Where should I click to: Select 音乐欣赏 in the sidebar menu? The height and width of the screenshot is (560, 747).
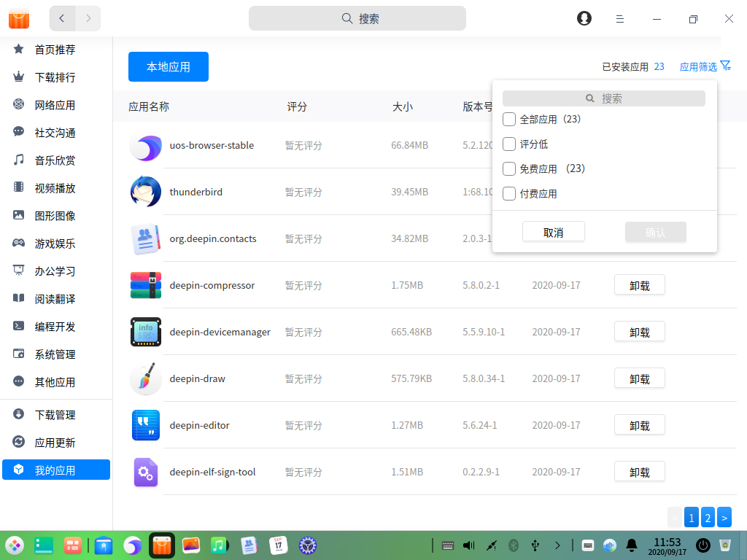coord(55,160)
